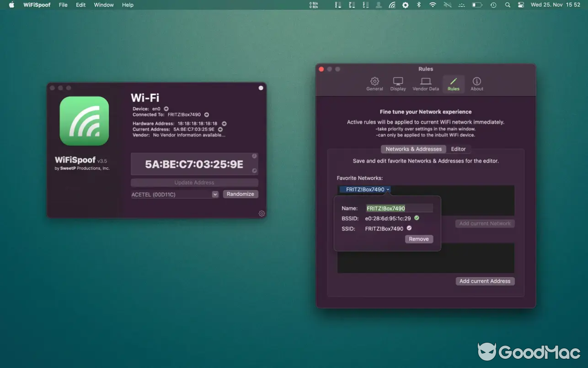Open the About info icon

(x=476, y=84)
